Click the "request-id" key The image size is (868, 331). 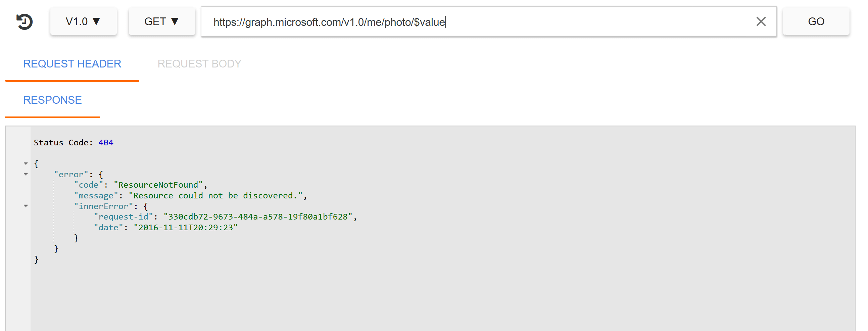click(x=123, y=217)
